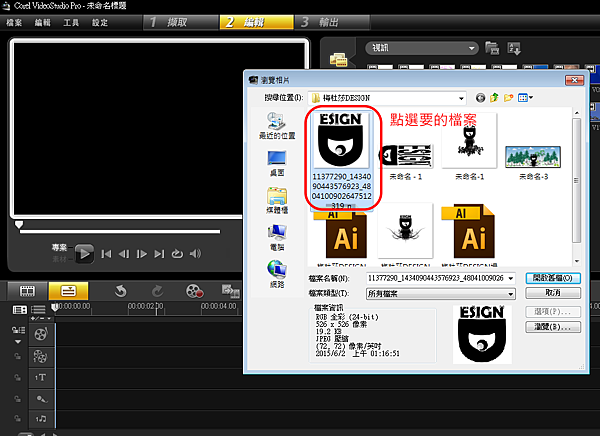Screen dimensions: 600x436
Task: Open the 檔案 menu
Action: pyautogui.click(x=14, y=23)
